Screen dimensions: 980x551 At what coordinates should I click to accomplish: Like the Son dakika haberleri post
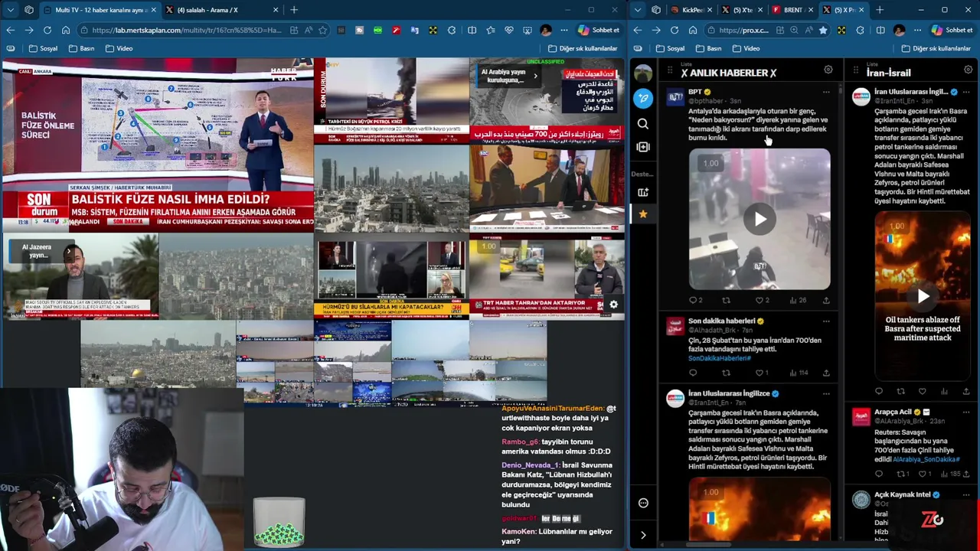[761, 373]
